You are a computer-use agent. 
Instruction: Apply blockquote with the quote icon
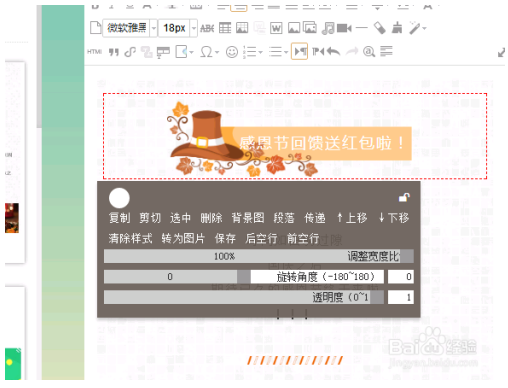coord(114,52)
